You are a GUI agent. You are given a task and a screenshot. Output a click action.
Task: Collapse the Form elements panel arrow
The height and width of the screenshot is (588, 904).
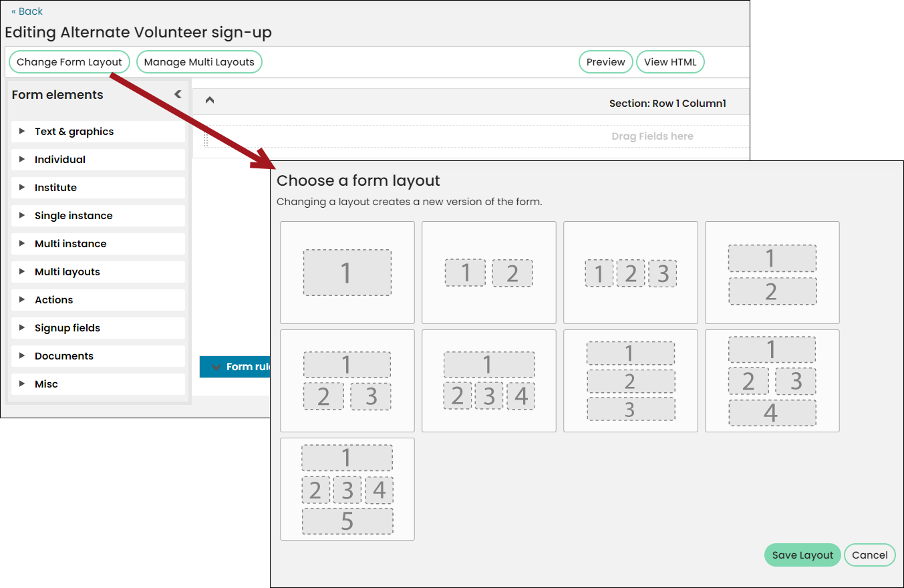(178, 94)
